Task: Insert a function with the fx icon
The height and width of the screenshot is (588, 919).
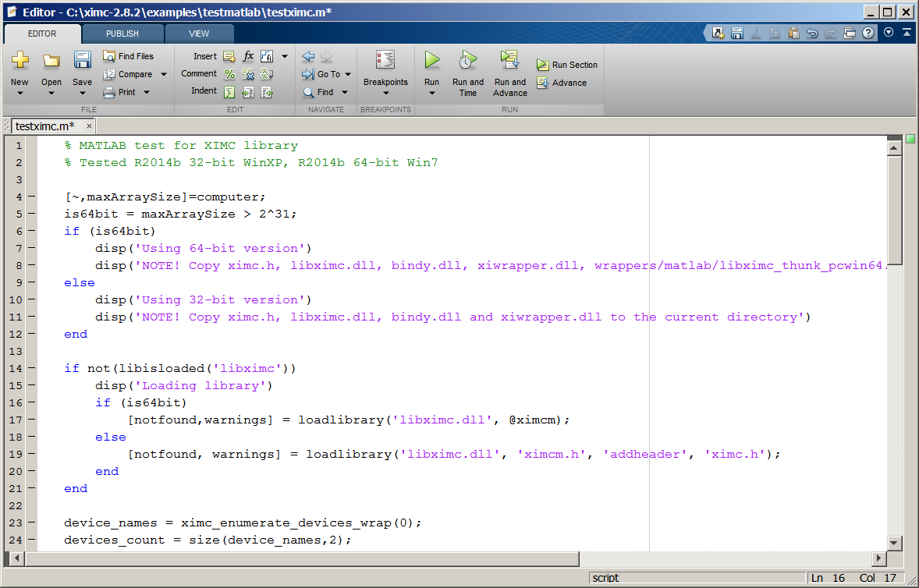Action: (x=248, y=55)
